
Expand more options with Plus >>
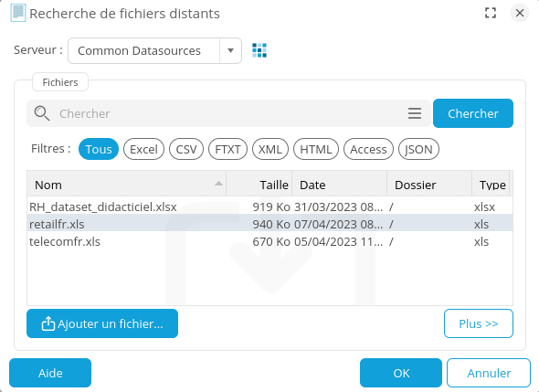[x=479, y=323]
